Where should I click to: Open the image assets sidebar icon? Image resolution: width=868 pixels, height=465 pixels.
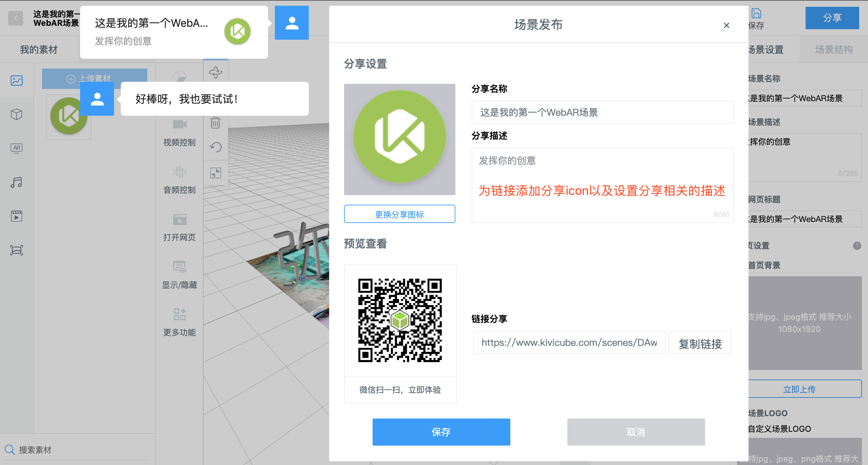[x=16, y=80]
